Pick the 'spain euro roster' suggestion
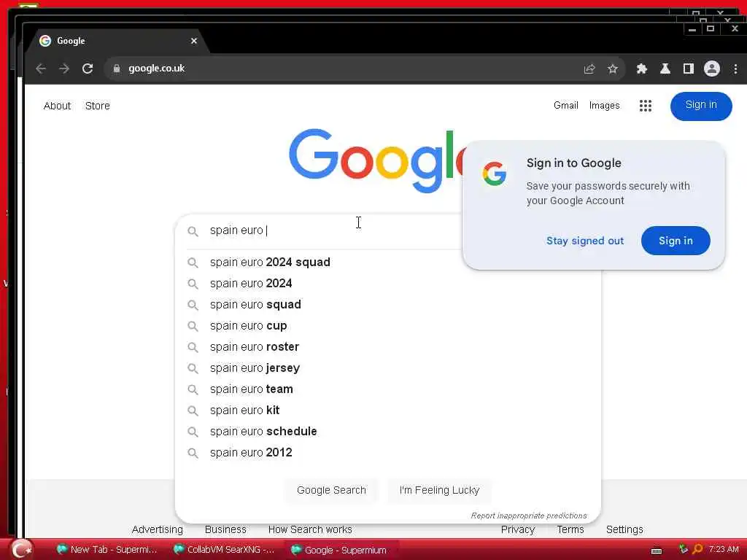 [388, 346]
